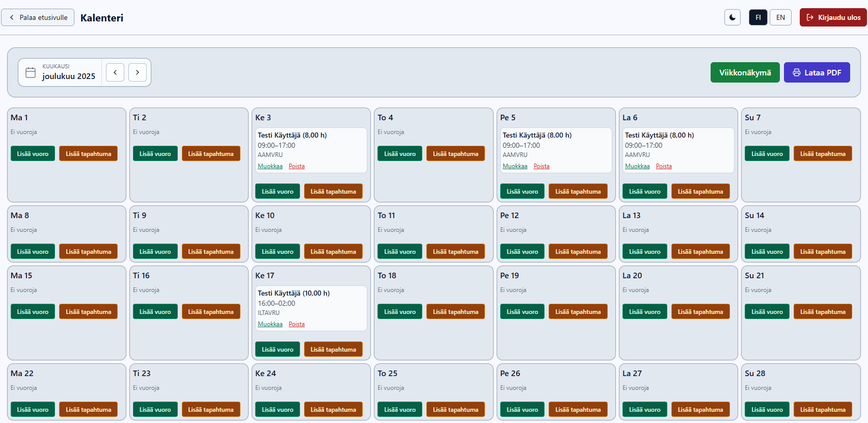Viewport: 868px width, 423px height.
Task: Click back arrow in Palaa etusivulle
Action: [12, 17]
